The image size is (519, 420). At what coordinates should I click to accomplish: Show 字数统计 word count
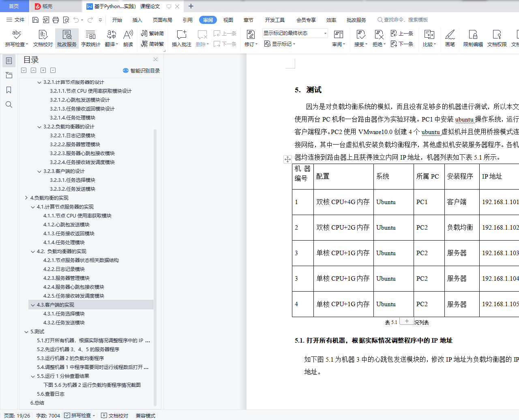click(91, 38)
